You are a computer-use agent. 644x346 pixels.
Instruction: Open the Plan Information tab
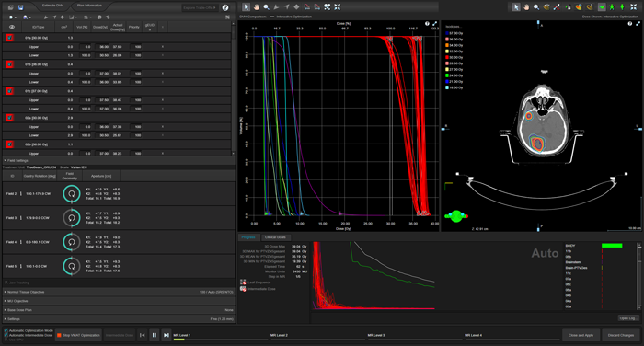(89, 6)
